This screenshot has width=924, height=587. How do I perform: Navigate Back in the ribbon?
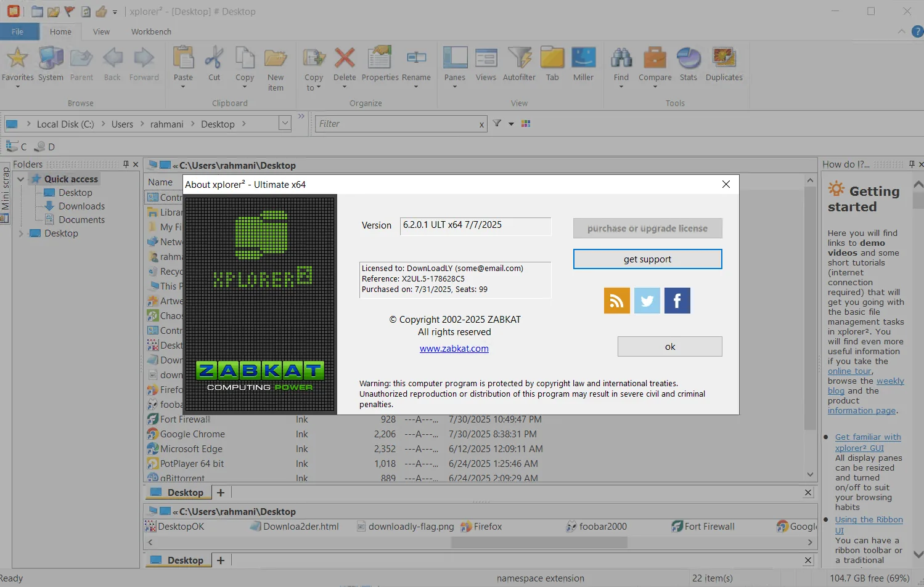(112, 64)
